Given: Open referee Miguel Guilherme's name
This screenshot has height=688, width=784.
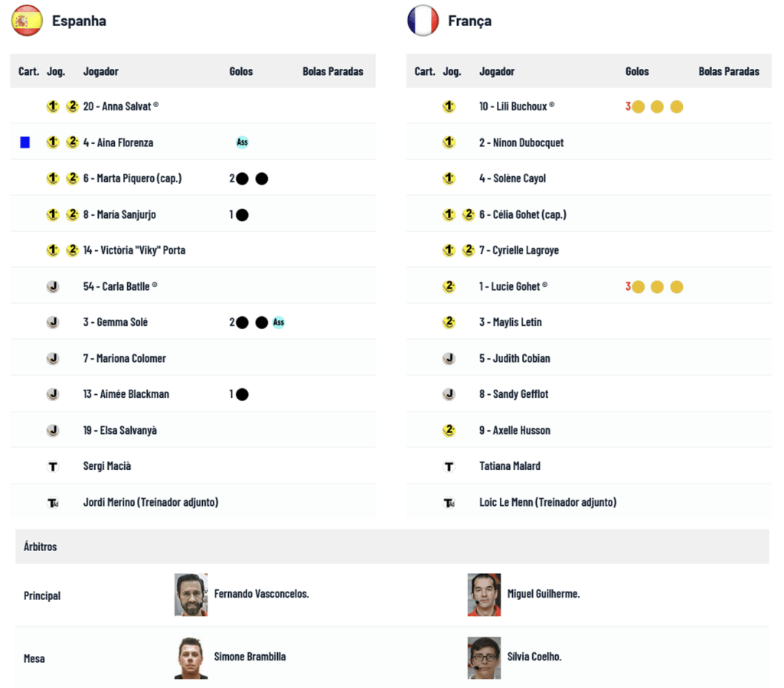Looking at the screenshot, I should point(544,594).
